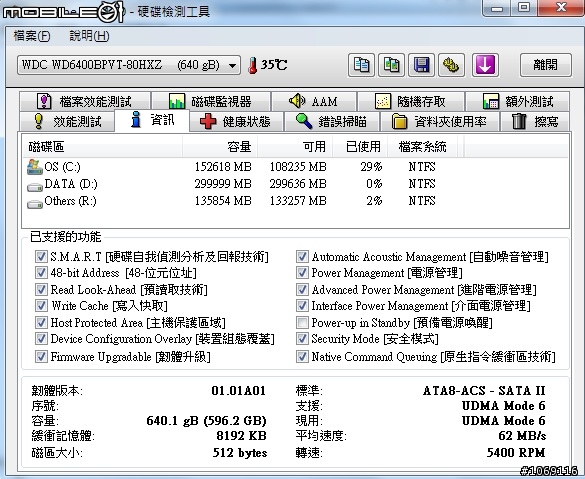
Task: Click the save floppy disk icon
Action: pyautogui.click(x=421, y=65)
